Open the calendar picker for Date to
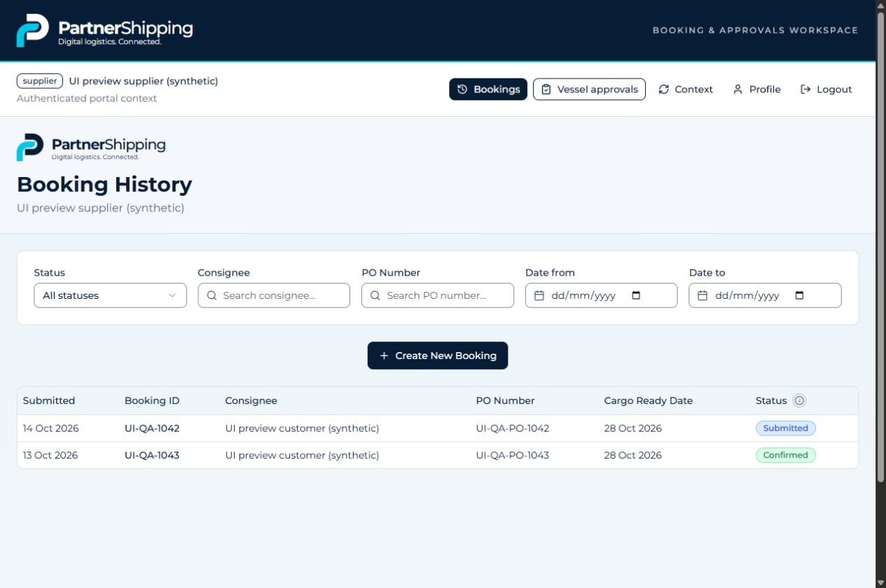Screen dimensions: 886x588 point(800,295)
